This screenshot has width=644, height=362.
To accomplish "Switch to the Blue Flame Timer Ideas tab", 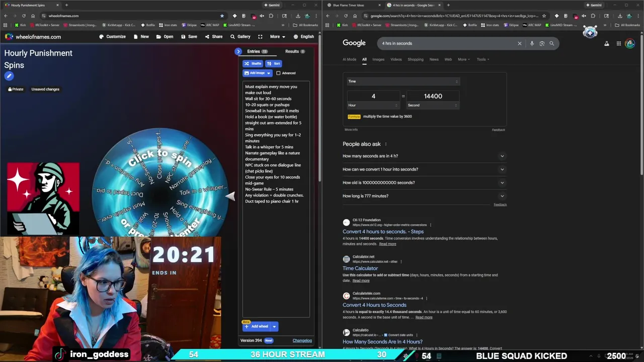I will click(x=350, y=5).
